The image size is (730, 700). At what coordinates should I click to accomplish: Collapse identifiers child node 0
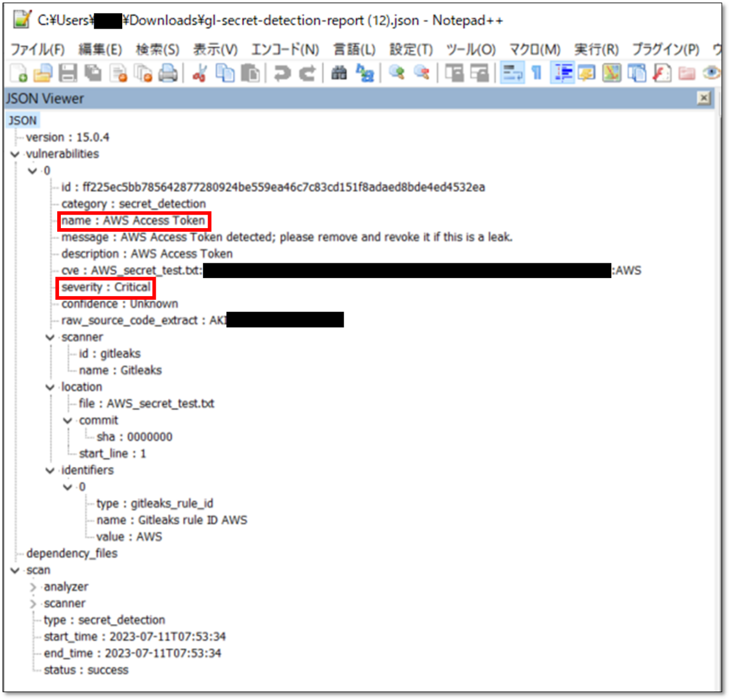68,487
